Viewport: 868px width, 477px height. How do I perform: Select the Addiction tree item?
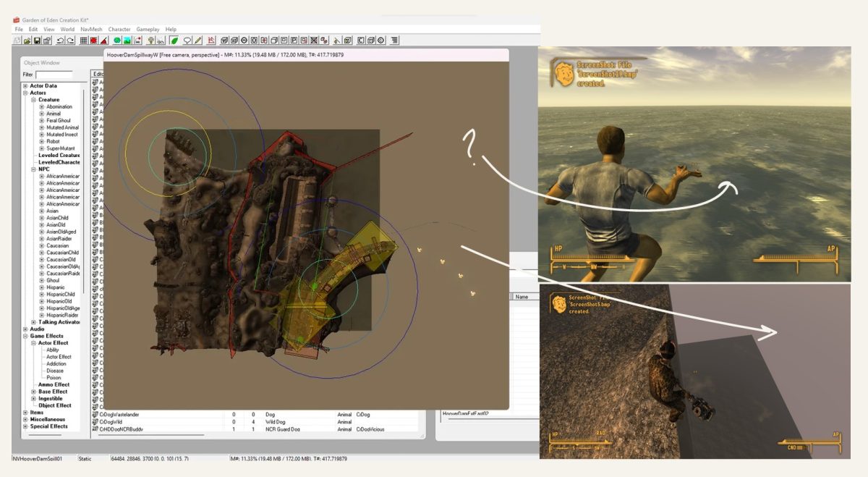(x=56, y=364)
